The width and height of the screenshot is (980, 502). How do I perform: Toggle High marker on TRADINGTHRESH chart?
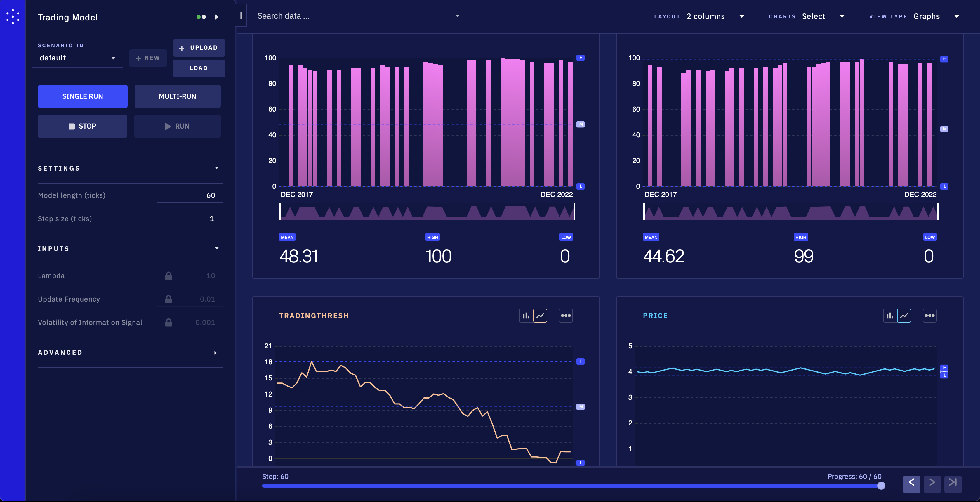[581, 361]
